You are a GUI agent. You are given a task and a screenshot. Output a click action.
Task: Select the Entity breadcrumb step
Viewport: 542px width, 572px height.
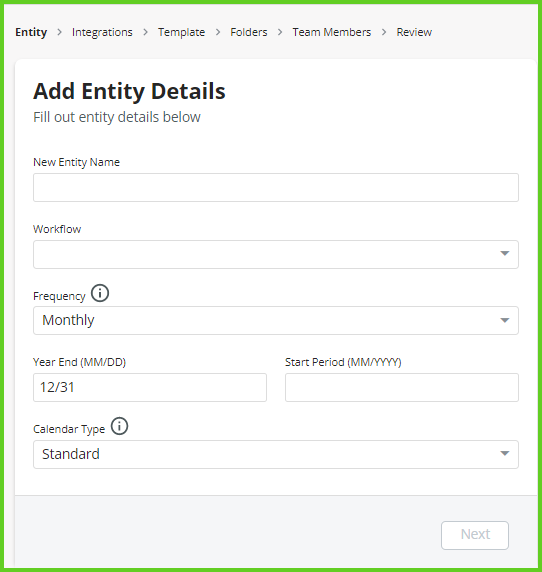tap(31, 32)
